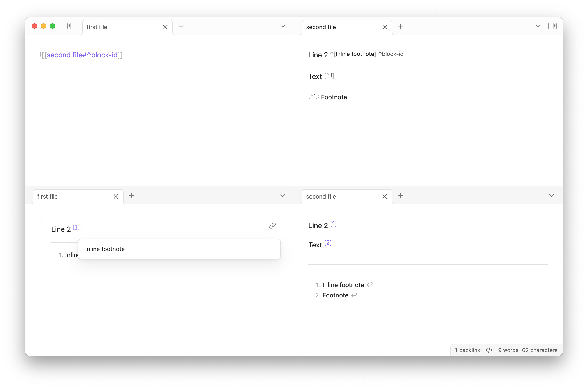Viewport: 588px width, 389px height.
Task: Add new tab in top-left pane
Action: coord(181,26)
